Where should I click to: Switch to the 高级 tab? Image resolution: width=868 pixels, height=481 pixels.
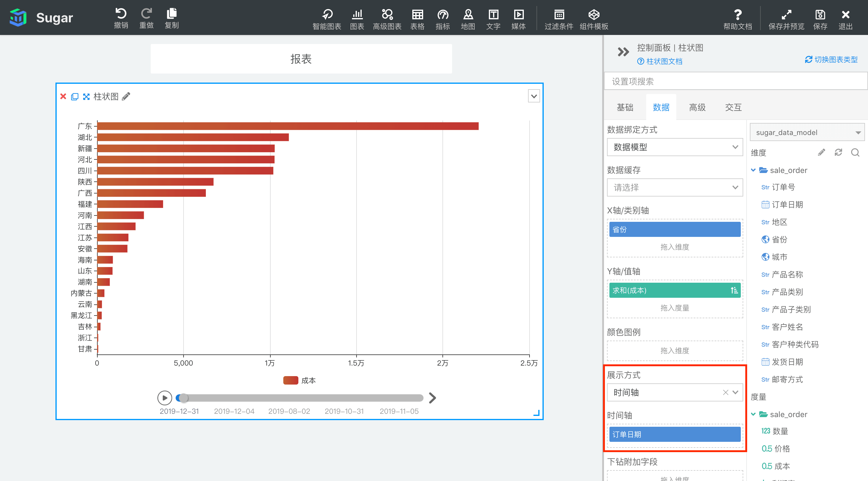pos(697,107)
